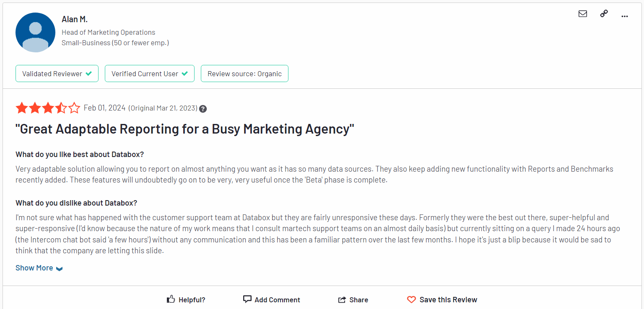
Task: Open the three-dots more options menu
Action: pos(625,16)
